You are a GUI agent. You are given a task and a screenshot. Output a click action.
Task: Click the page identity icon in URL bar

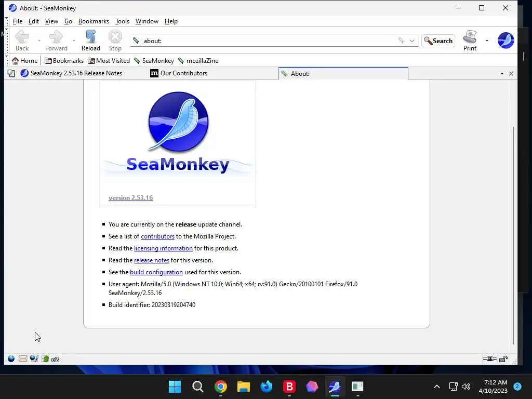[x=136, y=41]
